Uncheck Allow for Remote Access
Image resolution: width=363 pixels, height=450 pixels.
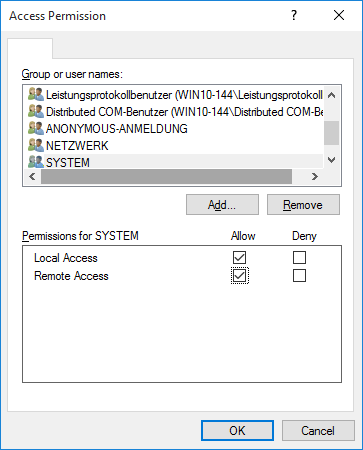tap(239, 276)
